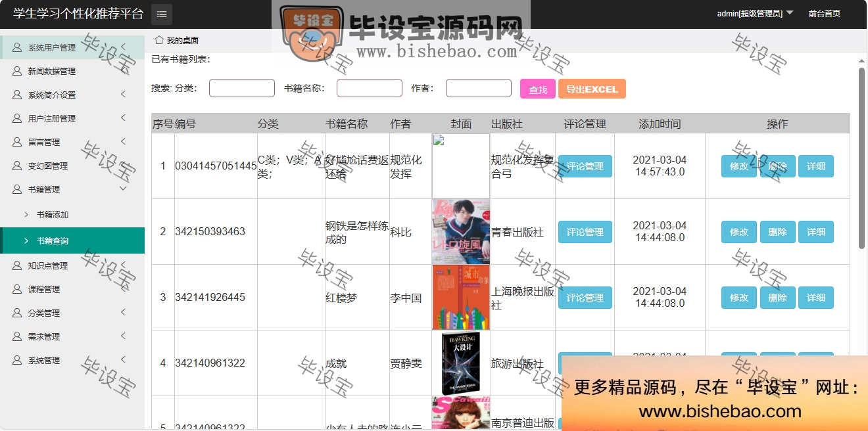Click the 添加时间 column header
The height and width of the screenshot is (431, 868).
pos(660,124)
